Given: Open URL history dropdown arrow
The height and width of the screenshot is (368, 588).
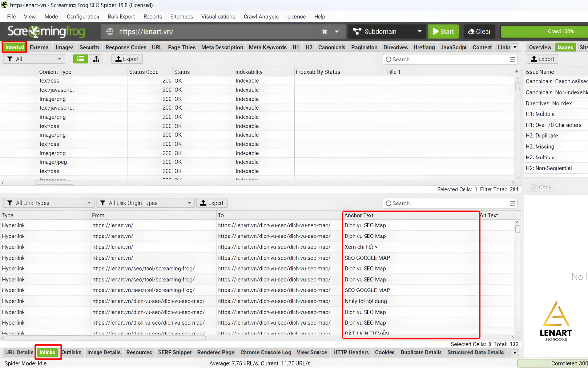Looking at the screenshot, I should [x=337, y=32].
